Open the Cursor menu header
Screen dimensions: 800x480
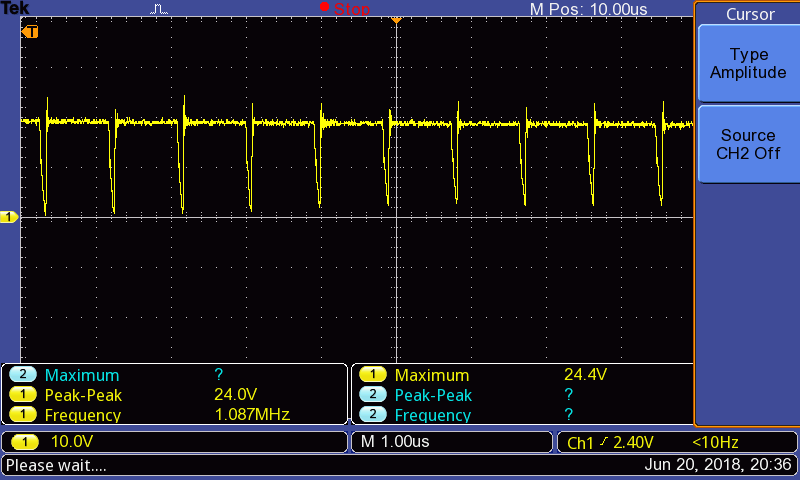tap(750, 14)
